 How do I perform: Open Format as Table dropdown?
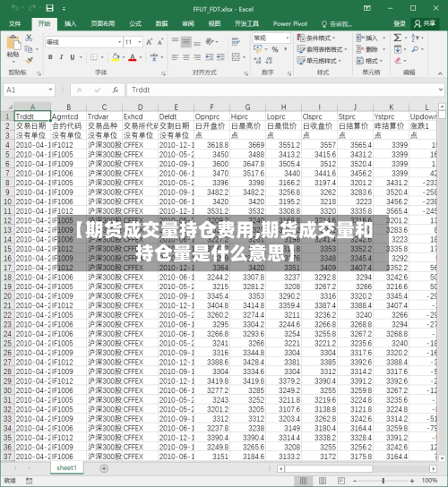point(322,49)
